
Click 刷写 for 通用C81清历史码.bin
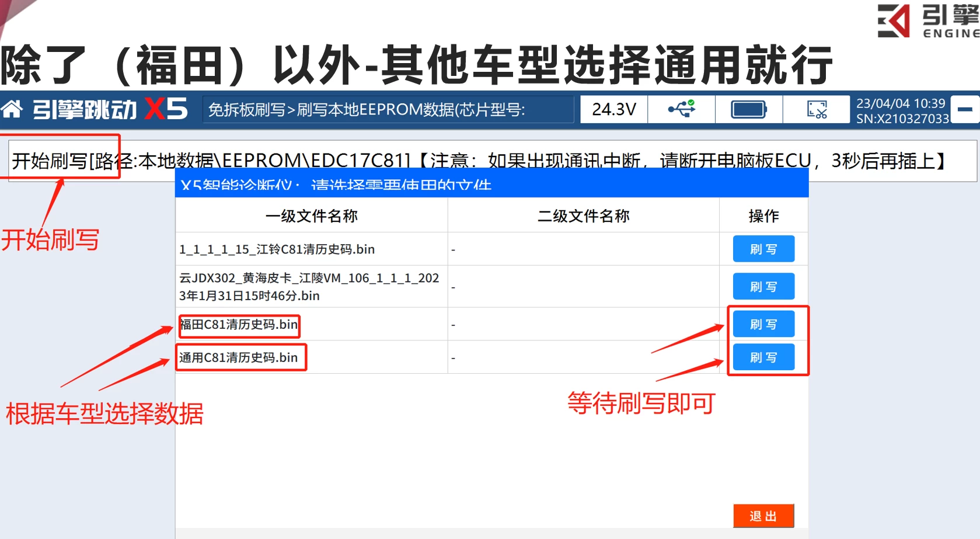pos(763,357)
